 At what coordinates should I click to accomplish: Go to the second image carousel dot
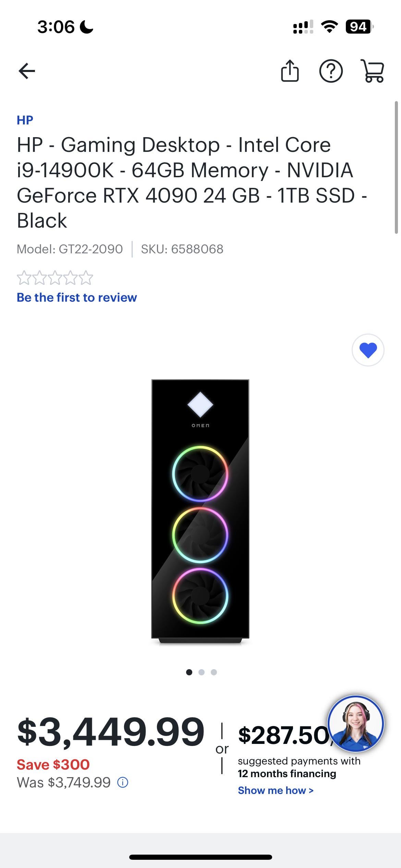[x=202, y=672]
